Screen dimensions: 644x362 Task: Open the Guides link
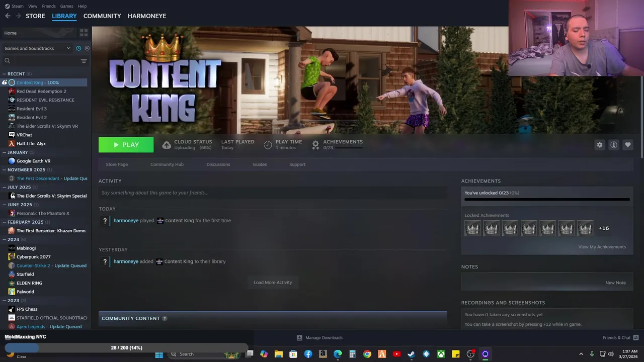pyautogui.click(x=260, y=164)
